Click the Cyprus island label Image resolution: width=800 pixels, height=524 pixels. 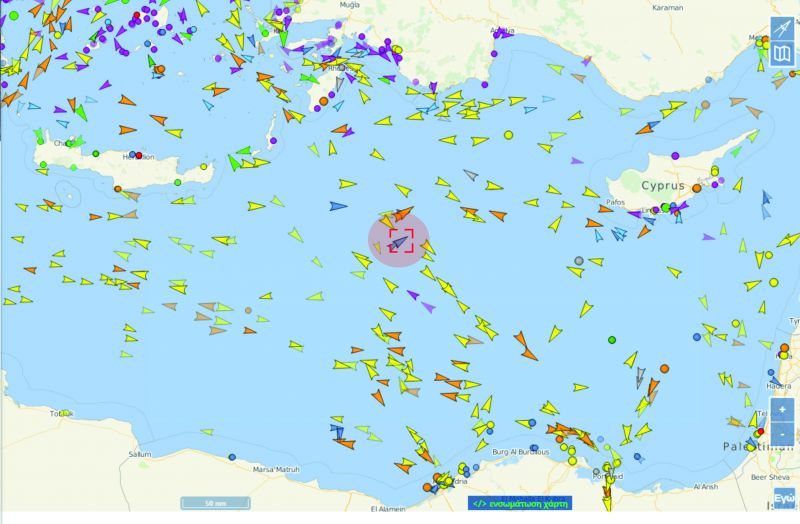(664, 186)
